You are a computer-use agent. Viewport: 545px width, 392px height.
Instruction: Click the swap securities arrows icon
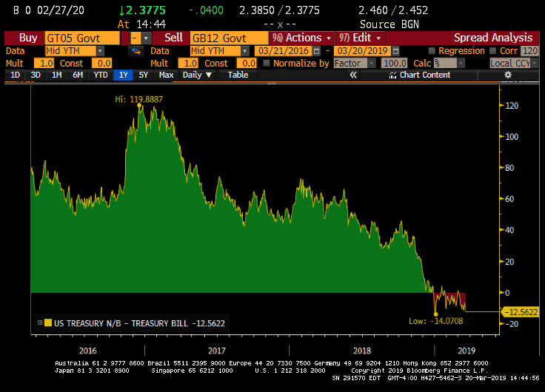pyautogui.click(x=136, y=51)
